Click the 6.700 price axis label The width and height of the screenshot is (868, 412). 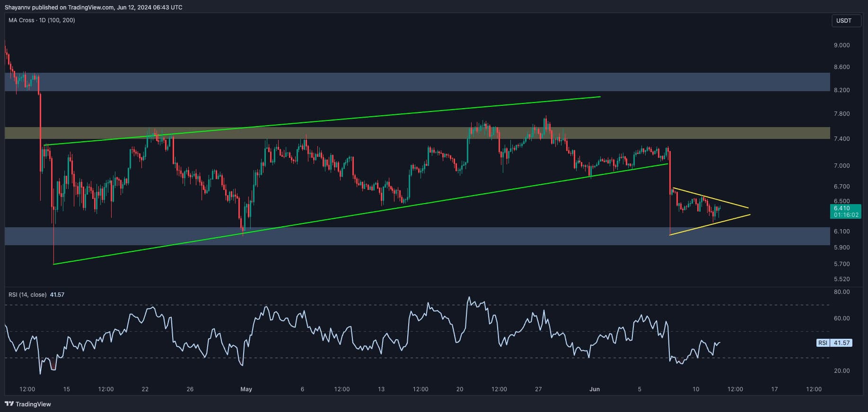(x=842, y=187)
